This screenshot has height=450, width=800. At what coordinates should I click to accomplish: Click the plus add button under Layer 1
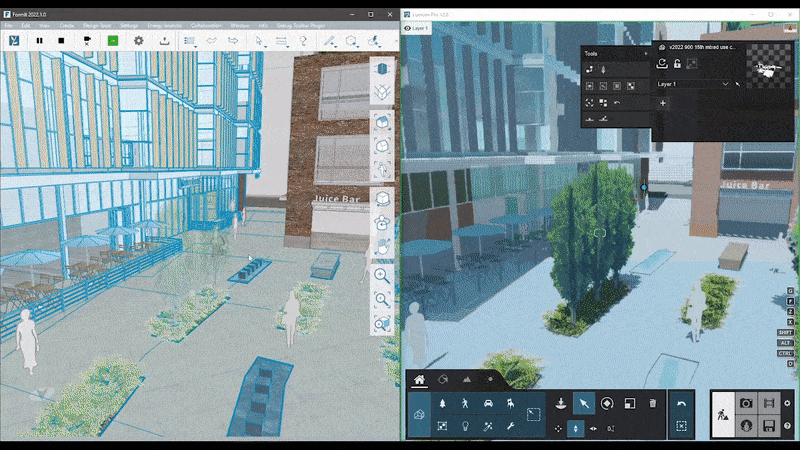click(662, 102)
